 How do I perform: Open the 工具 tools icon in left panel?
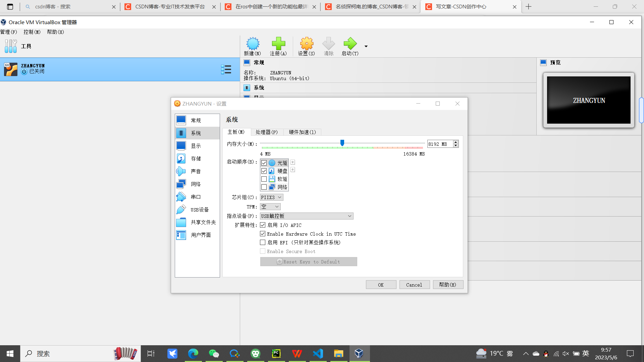11,46
